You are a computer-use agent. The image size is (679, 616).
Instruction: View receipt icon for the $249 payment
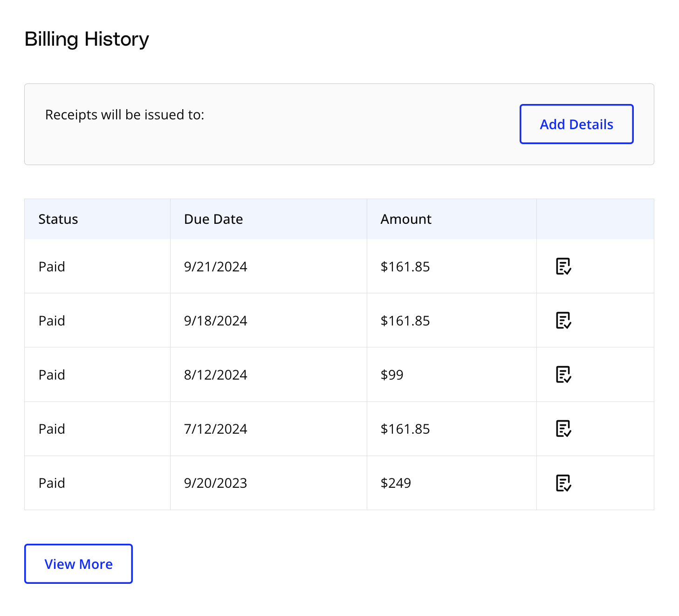pos(563,483)
